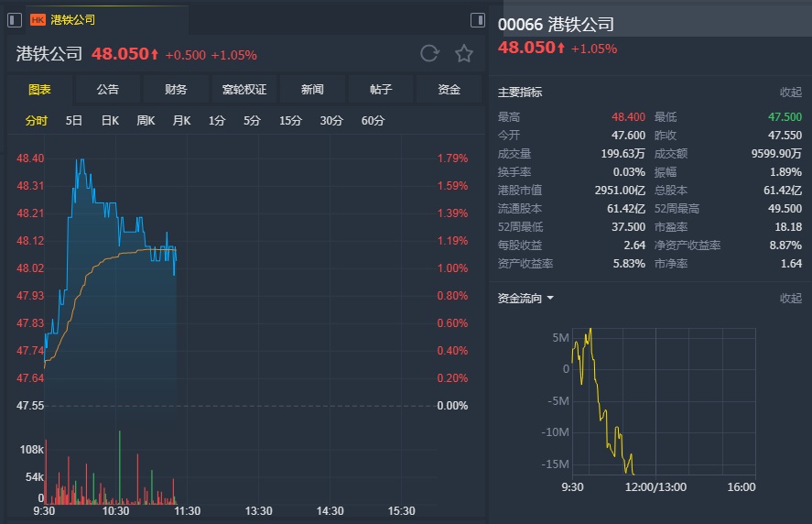This screenshot has height=524, width=812.
Task: Toggle the right sidebar panel icon
Action: (478, 20)
